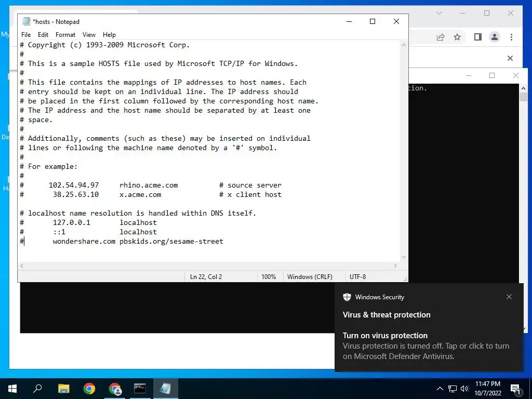Click Notepad's horizontal scrollbar left arrow

pos(22,265)
